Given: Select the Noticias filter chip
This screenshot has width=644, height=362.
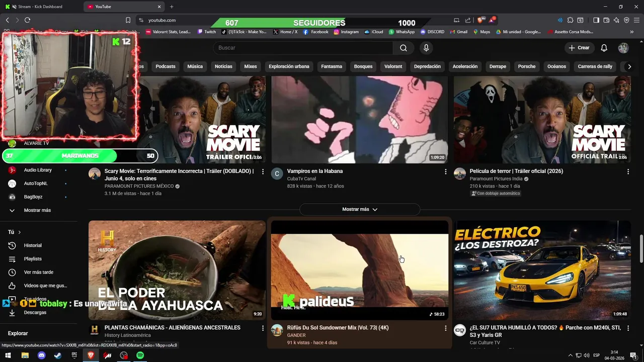Looking at the screenshot, I should (x=223, y=66).
